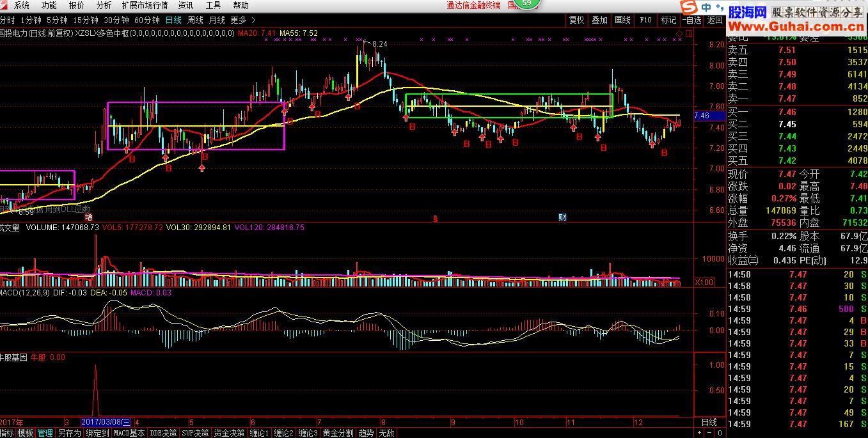
Task: Click the MA20: 7.41 indicator label
Action: [x=257, y=33]
